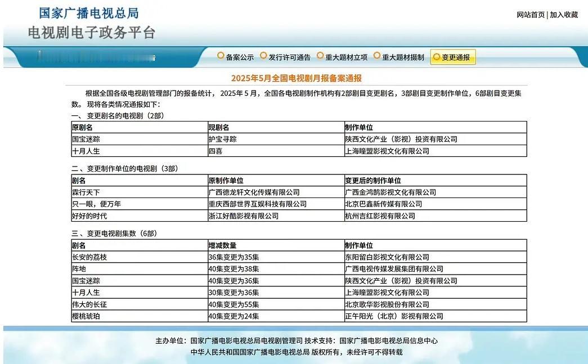Click the 一、变更剧名的电视剧（2部） heading
The height and width of the screenshot is (364, 588).
pyautogui.click(x=118, y=116)
